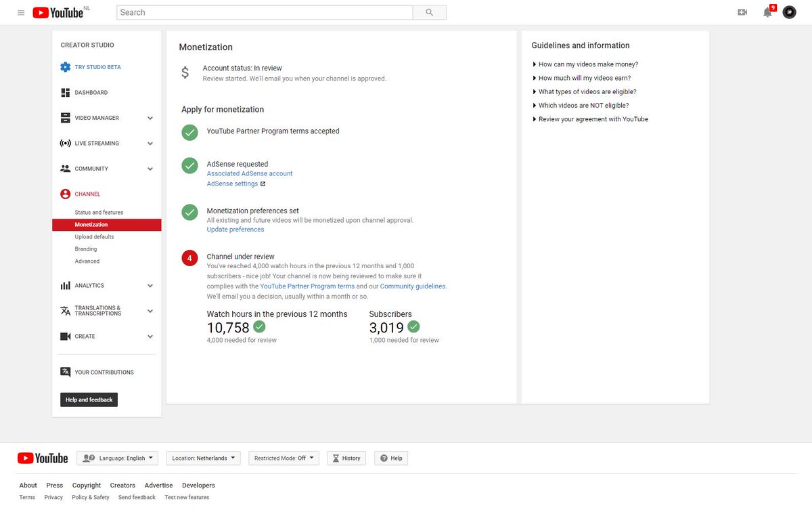The width and height of the screenshot is (812, 516).
Task: Click the footer Help button
Action: point(391,458)
